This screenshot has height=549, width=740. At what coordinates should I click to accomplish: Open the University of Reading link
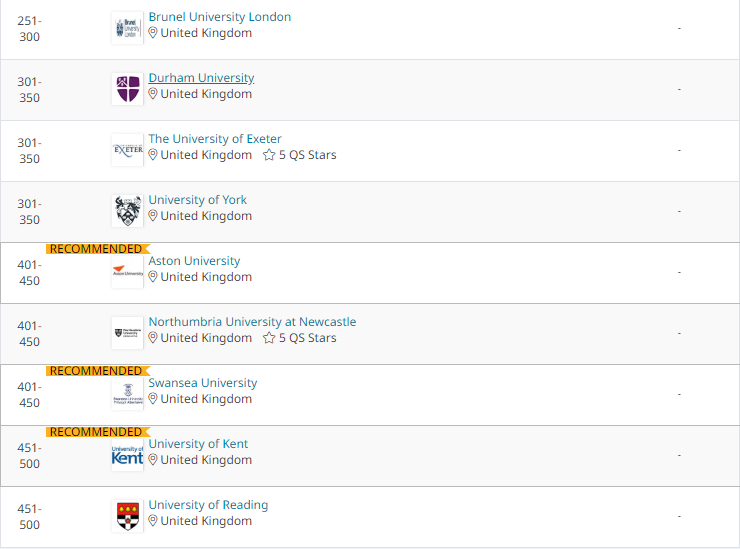pos(208,505)
